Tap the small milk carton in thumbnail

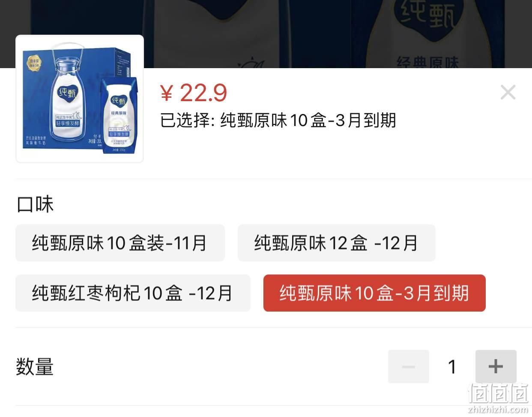119,116
